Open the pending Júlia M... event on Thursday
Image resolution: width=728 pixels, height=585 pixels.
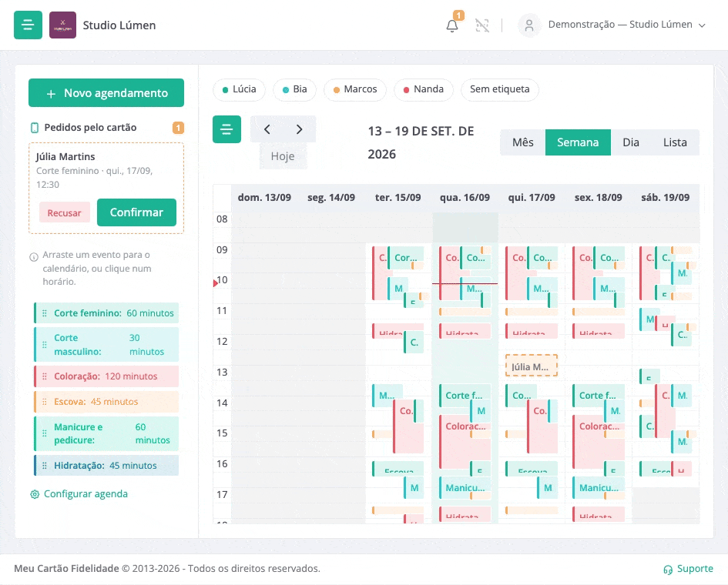pos(531,366)
